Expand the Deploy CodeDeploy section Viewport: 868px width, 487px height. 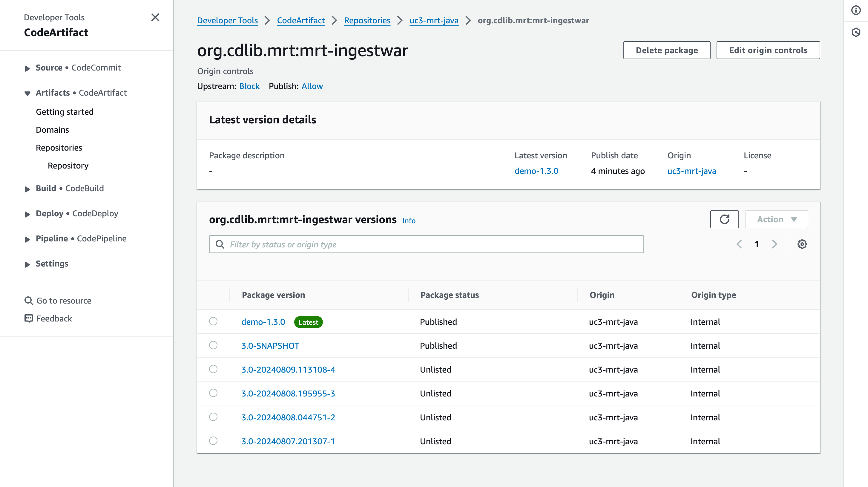[x=27, y=214]
